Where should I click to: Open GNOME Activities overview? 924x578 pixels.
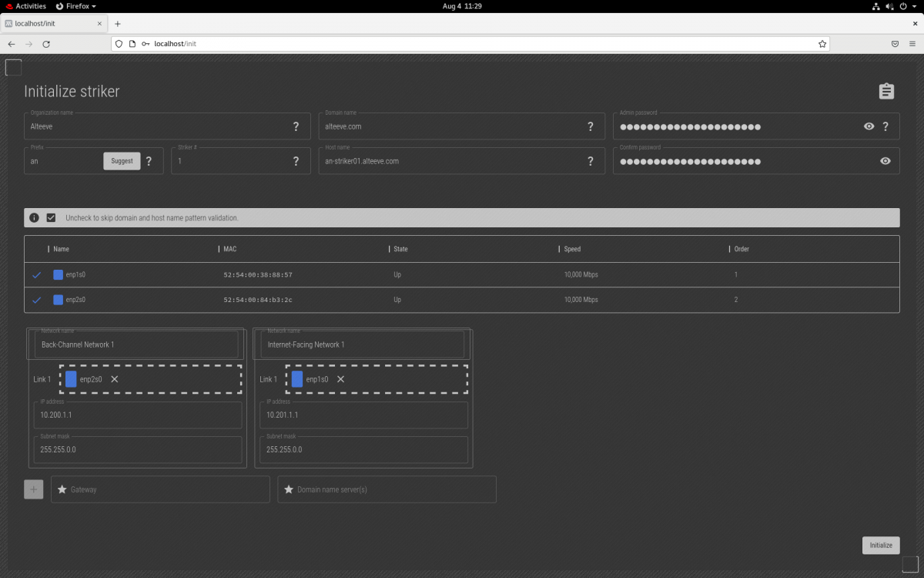click(25, 6)
